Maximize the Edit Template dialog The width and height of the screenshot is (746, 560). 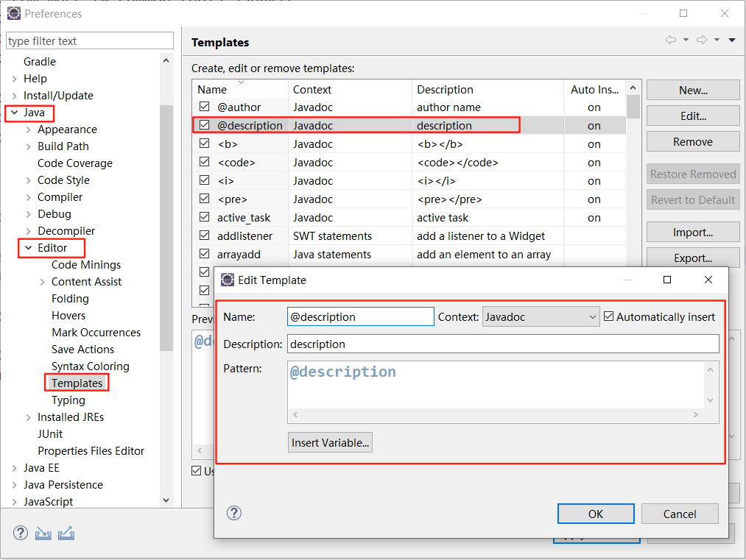pos(667,280)
